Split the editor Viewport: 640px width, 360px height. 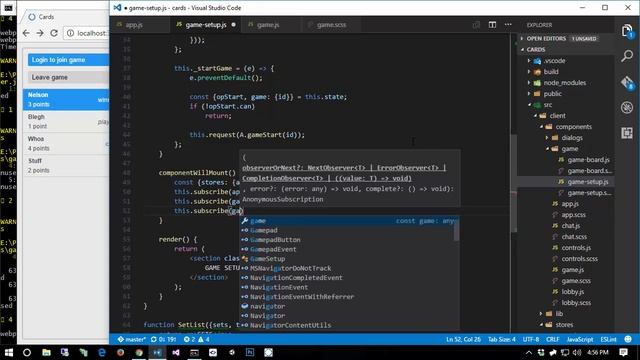click(492, 25)
